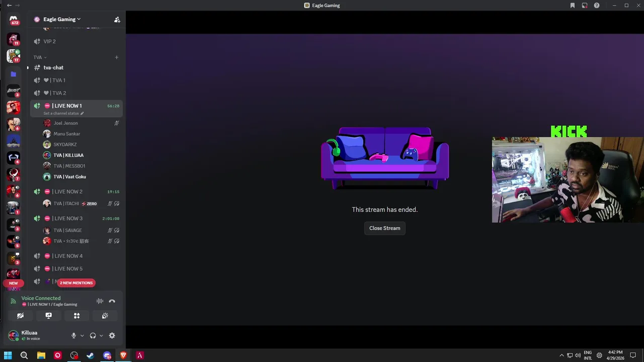Viewport: 644px width, 362px height.
Task: Open User Settings gear
Action: pyautogui.click(x=112, y=335)
